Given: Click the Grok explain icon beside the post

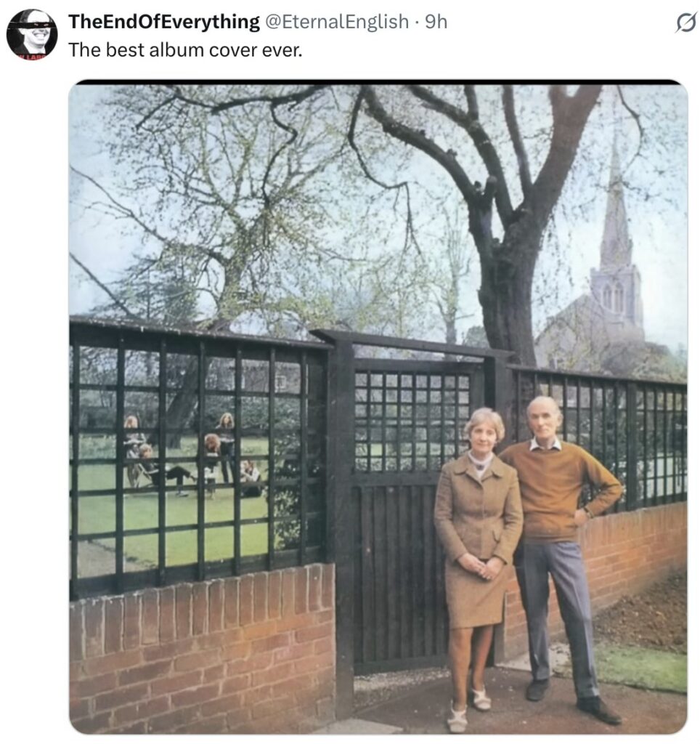Looking at the screenshot, I should click(x=685, y=23).
